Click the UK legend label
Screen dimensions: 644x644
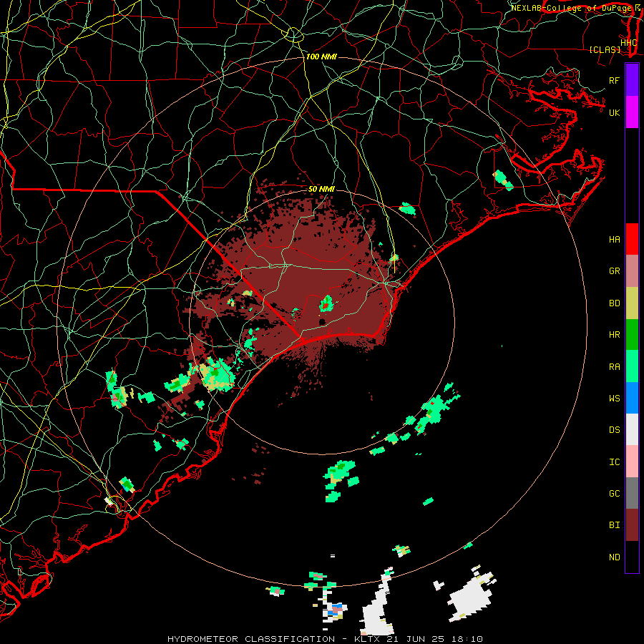[614, 112]
